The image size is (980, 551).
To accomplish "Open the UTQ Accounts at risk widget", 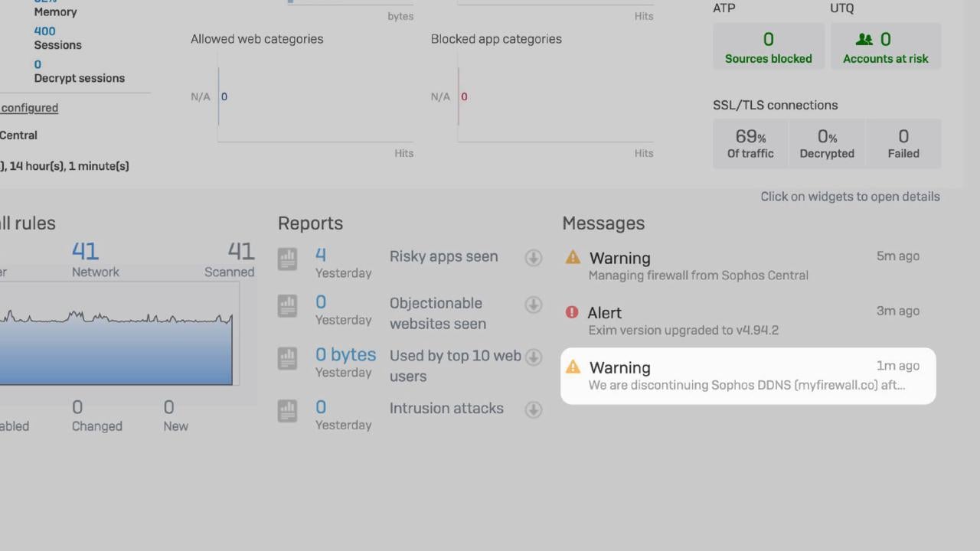I will point(885,47).
